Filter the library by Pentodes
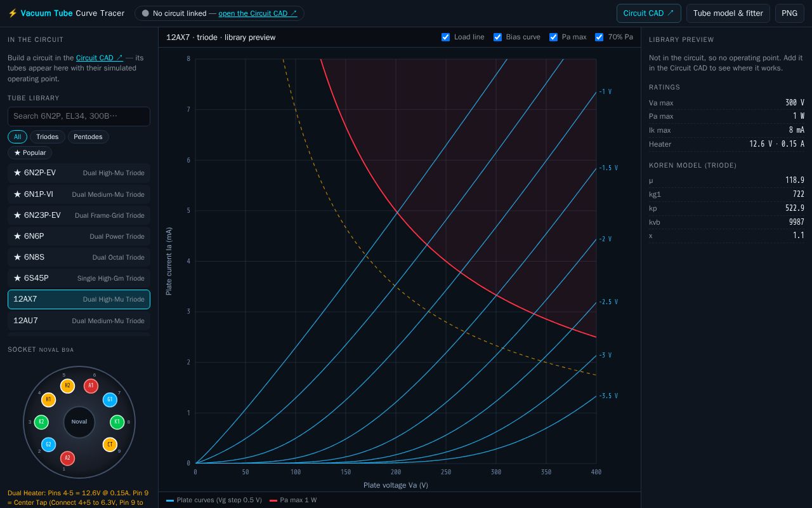This screenshot has width=812, height=508. [x=88, y=137]
